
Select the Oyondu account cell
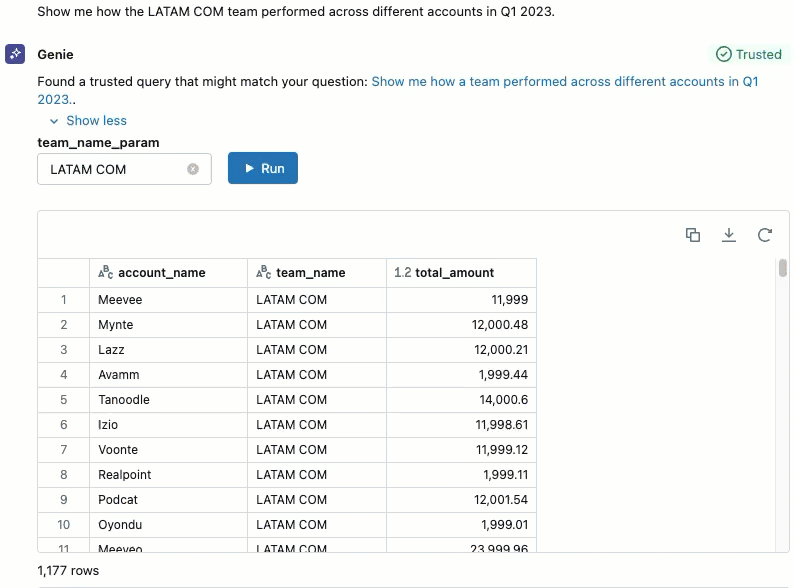169,525
